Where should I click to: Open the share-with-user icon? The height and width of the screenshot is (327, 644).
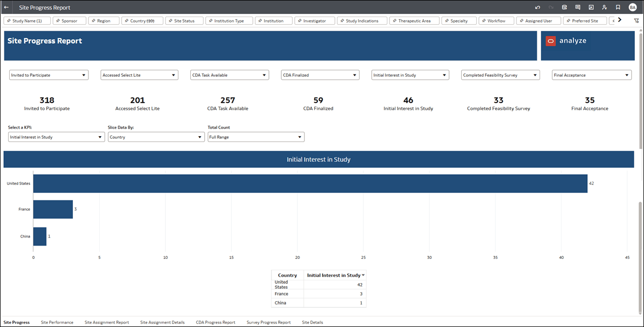click(604, 7)
